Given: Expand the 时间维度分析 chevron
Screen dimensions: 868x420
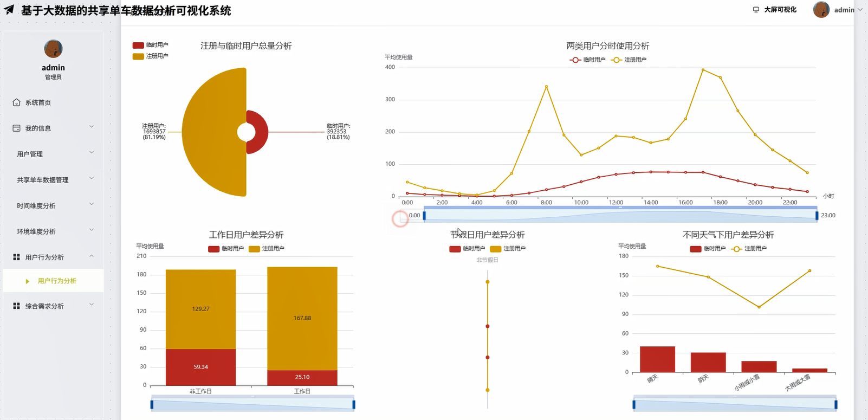Looking at the screenshot, I should 92,204.
